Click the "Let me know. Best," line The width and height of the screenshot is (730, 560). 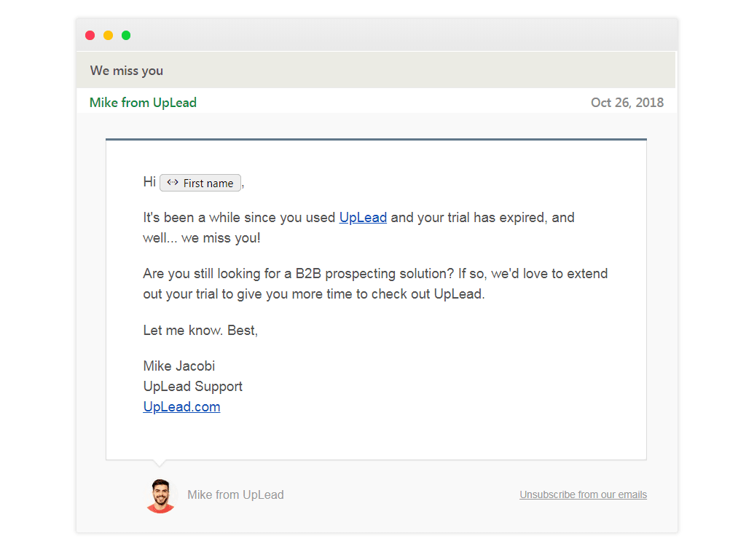[x=200, y=330]
